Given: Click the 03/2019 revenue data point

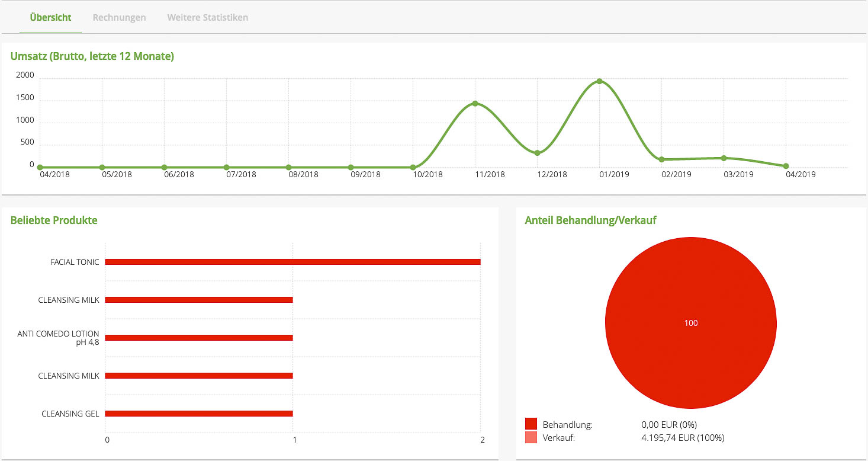Looking at the screenshot, I should (724, 158).
